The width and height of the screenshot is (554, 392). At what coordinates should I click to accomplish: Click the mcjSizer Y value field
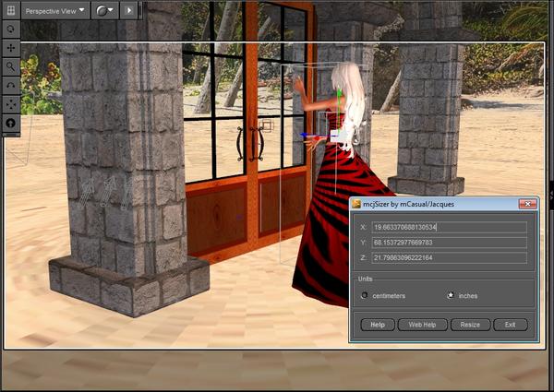pyautogui.click(x=449, y=243)
